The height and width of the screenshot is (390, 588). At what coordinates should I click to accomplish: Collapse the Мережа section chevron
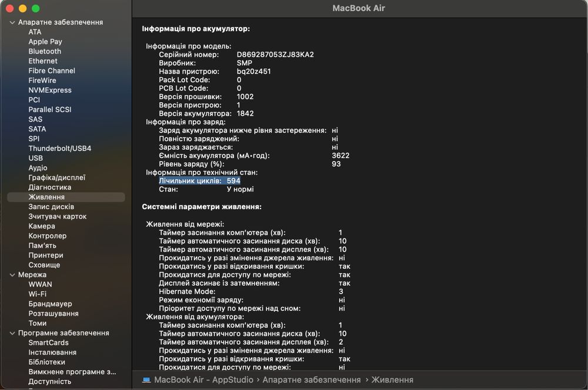[x=12, y=275]
